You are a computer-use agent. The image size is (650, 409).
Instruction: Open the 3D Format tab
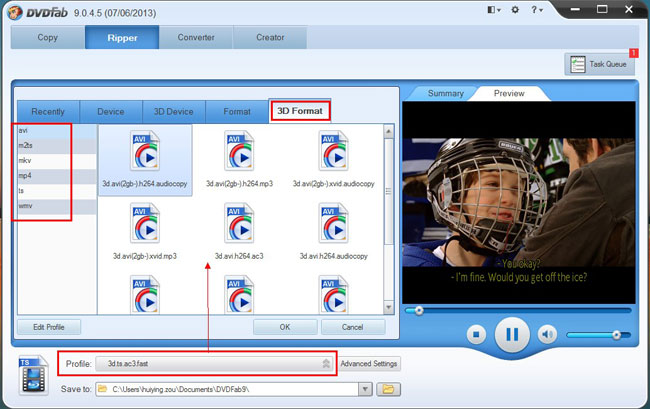point(300,111)
